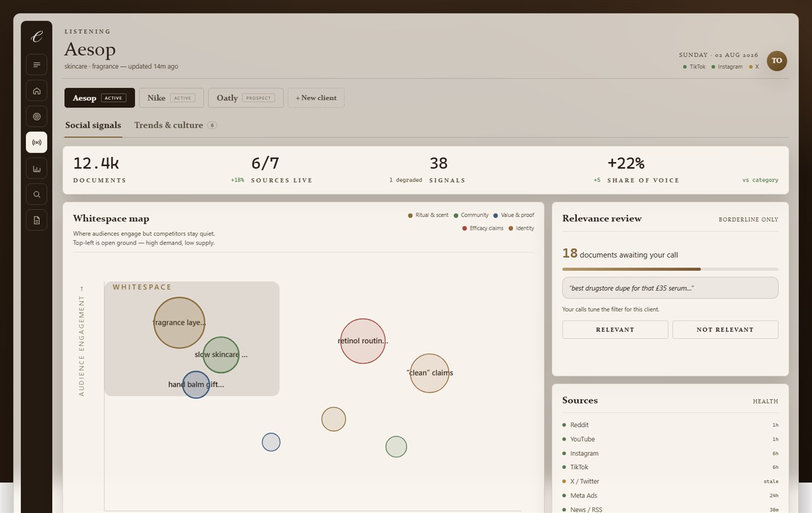Toggle Efficacy claims legend item

point(483,228)
